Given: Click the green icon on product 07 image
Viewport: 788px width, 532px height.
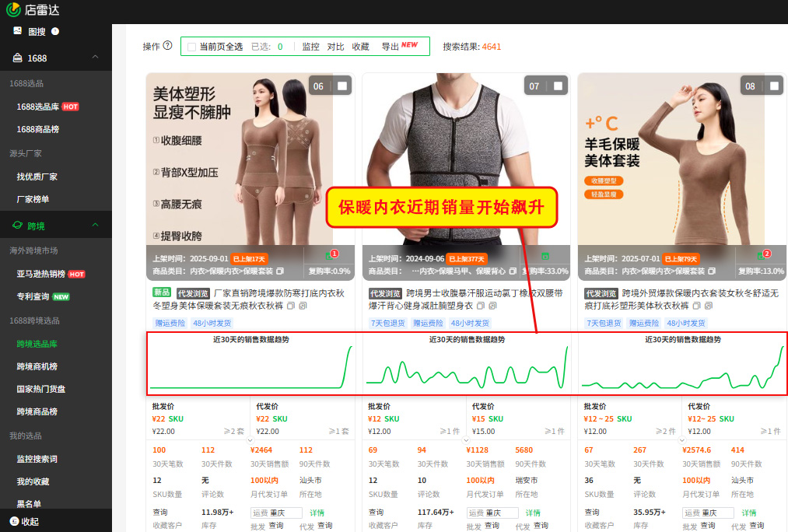Looking at the screenshot, I should (x=545, y=256).
